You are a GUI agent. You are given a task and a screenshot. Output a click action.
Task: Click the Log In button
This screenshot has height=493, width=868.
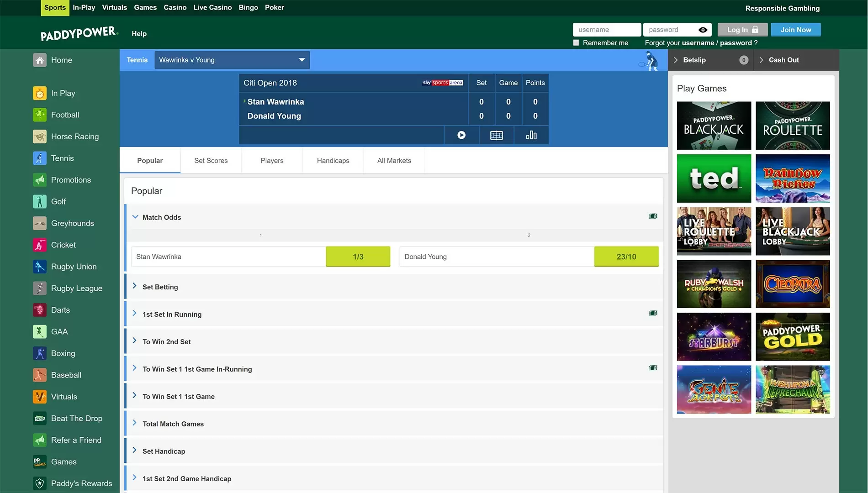pyautogui.click(x=742, y=30)
